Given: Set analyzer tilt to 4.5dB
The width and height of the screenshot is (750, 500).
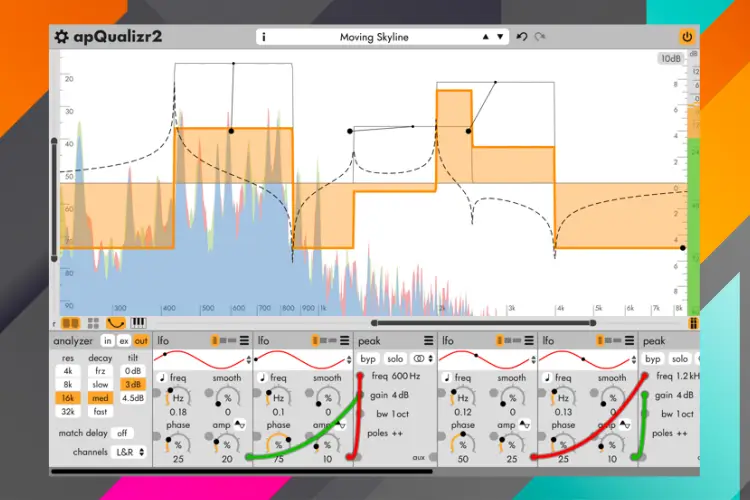Looking at the screenshot, I should coord(132,398).
